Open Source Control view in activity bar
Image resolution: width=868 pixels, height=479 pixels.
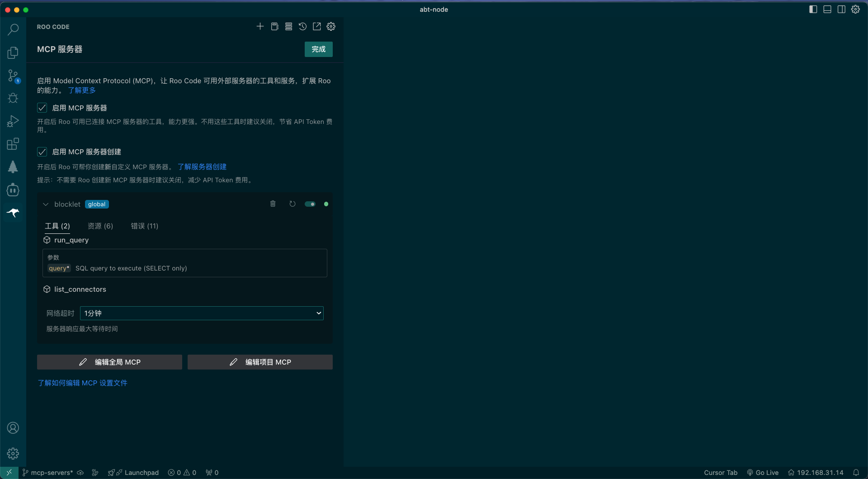pyautogui.click(x=13, y=76)
